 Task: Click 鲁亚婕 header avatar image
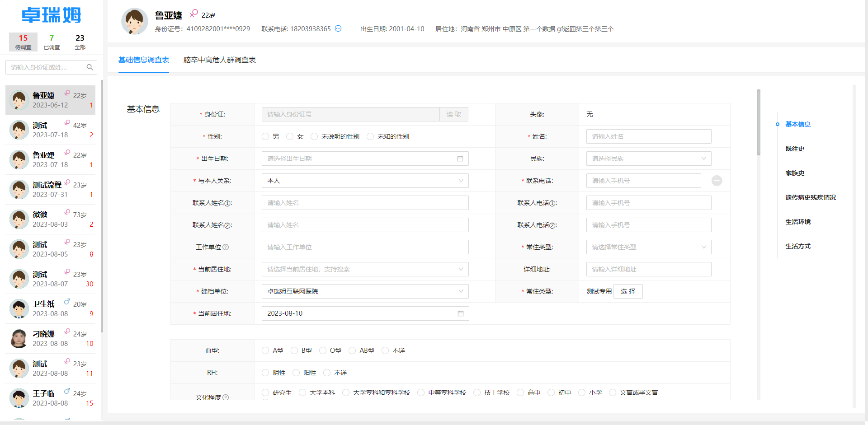click(x=135, y=21)
